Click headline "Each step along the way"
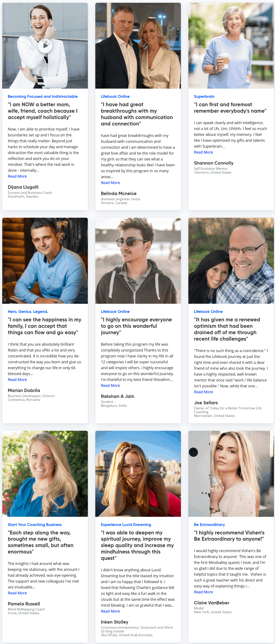 pyautogui.click(x=41, y=542)
